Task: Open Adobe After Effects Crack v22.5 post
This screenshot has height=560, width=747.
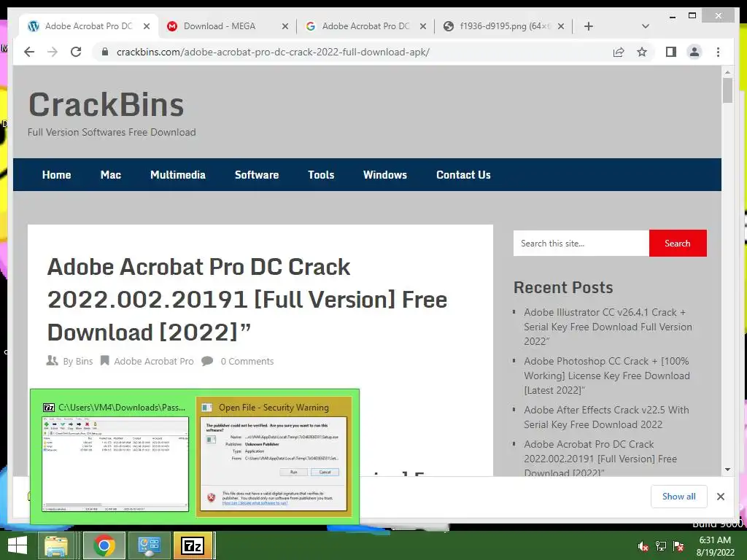Action: [x=606, y=417]
